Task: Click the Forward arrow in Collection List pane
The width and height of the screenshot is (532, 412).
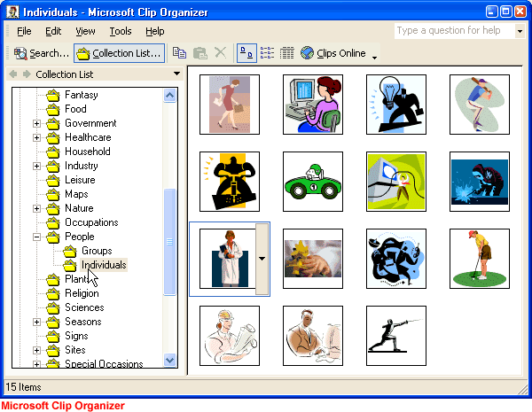Action: click(27, 74)
